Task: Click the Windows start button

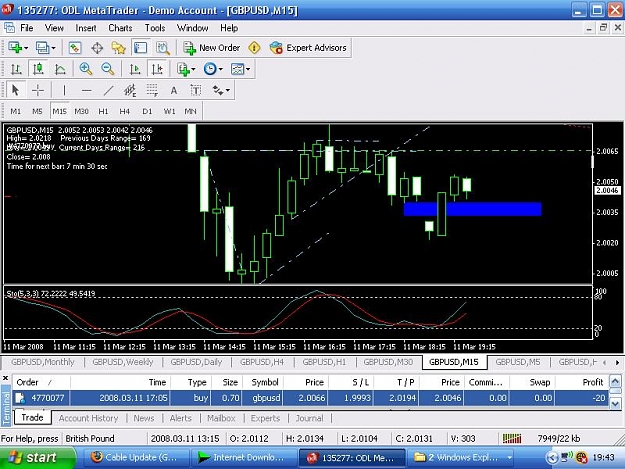Action: [x=37, y=457]
